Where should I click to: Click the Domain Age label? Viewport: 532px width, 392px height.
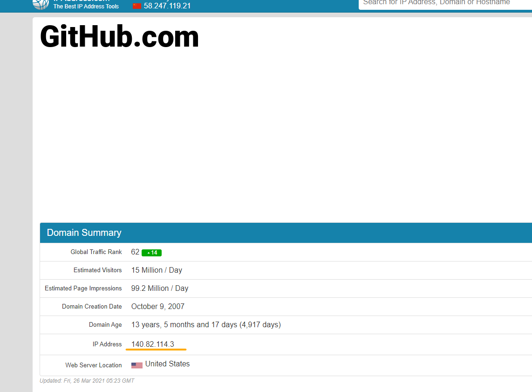(x=105, y=325)
